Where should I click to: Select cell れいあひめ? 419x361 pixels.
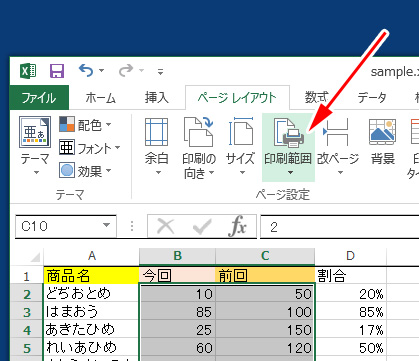pos(91,347)
